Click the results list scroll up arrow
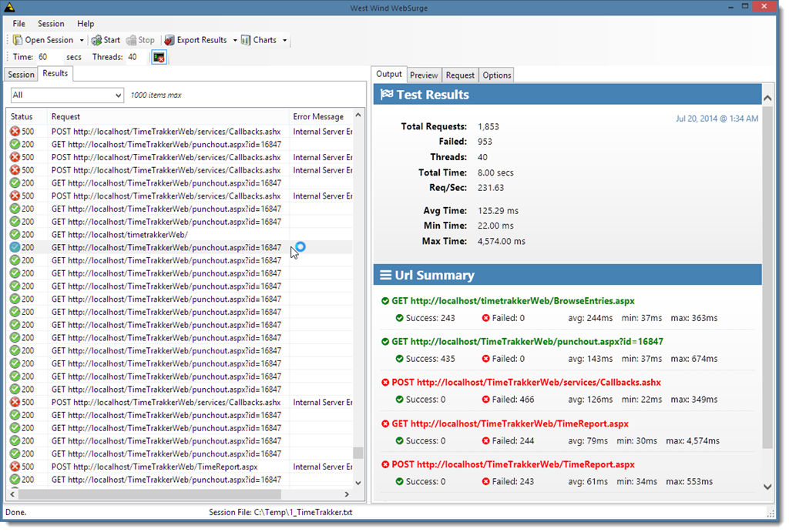 point(358,115)
